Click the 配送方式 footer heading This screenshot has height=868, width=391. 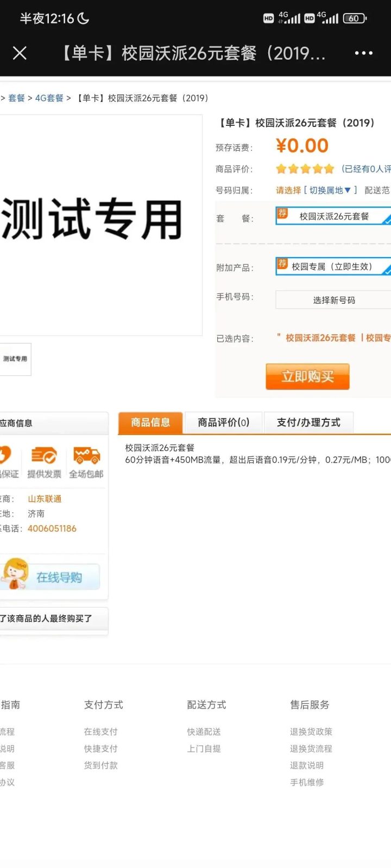[x=206, y=705]
